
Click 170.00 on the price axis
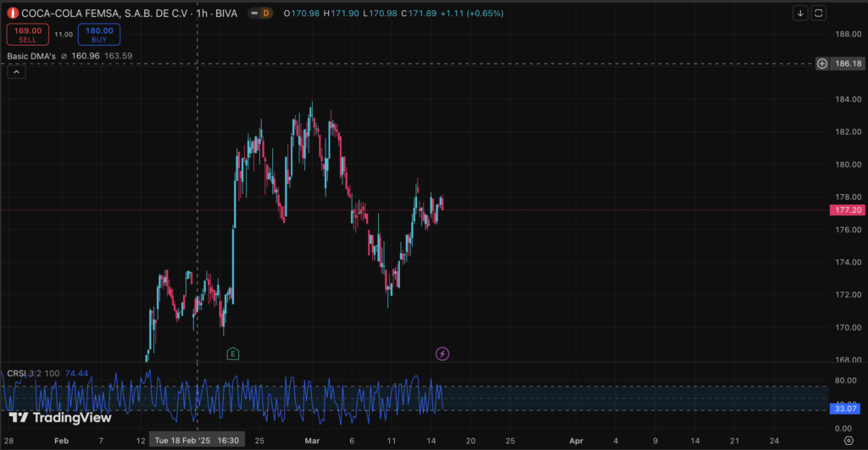pos(848,328)
